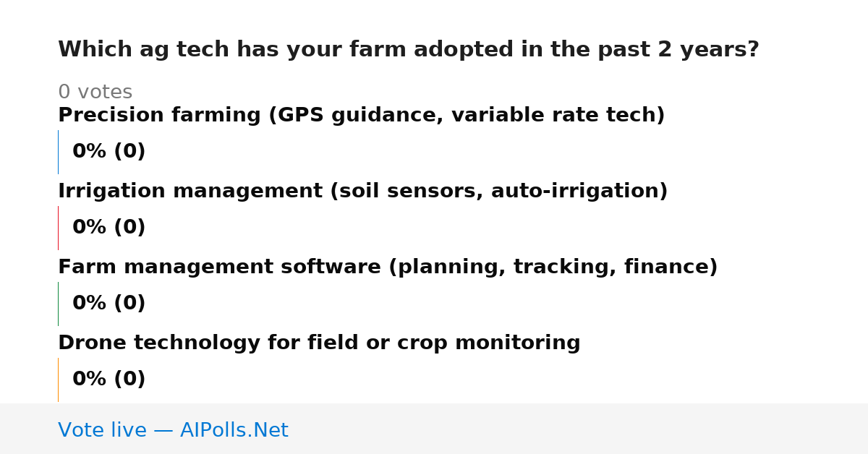The height and width of the screenshot is (454, 868).
Task: Select the Precision farming option label
Action: tap(361, 116)
